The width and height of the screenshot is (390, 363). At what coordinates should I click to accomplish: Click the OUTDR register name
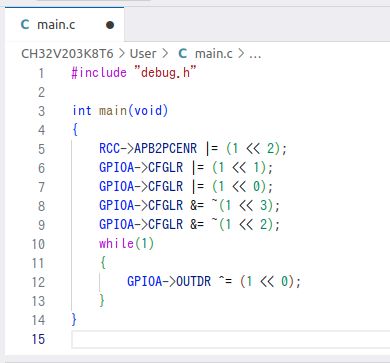click(x=193, y=281)
